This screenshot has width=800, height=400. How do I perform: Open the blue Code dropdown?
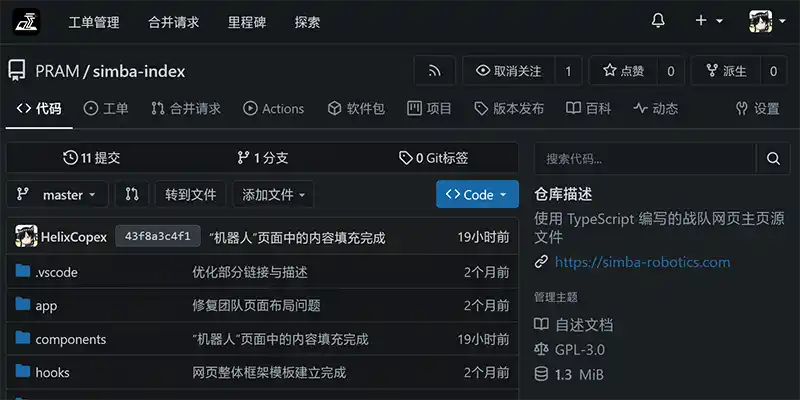point(477,194)
